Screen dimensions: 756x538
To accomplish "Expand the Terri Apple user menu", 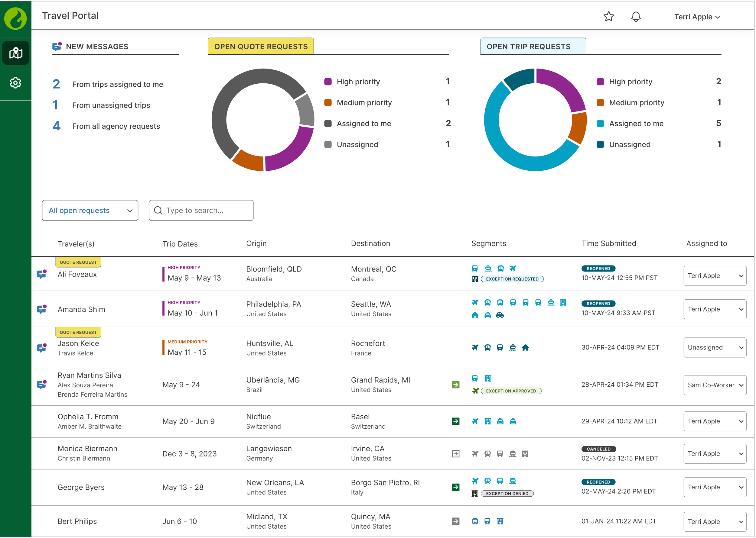I will 697,17.
